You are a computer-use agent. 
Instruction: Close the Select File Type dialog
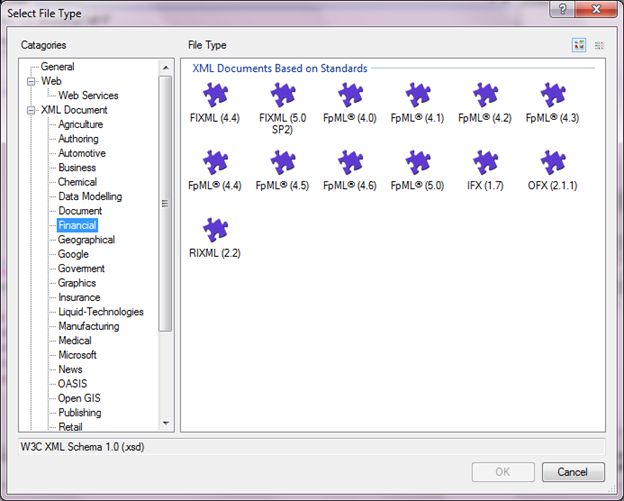[x=596, y=9]
